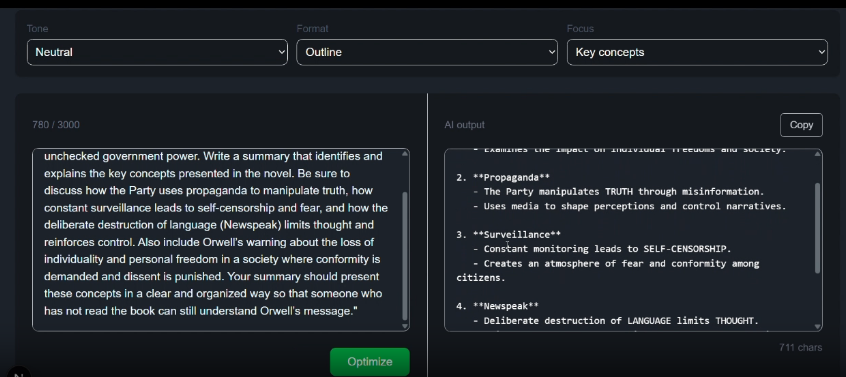Click the '4. **Newspeak**' heading line
The image size is (846, 377).
pyautogui.click(x=497, y=306)
